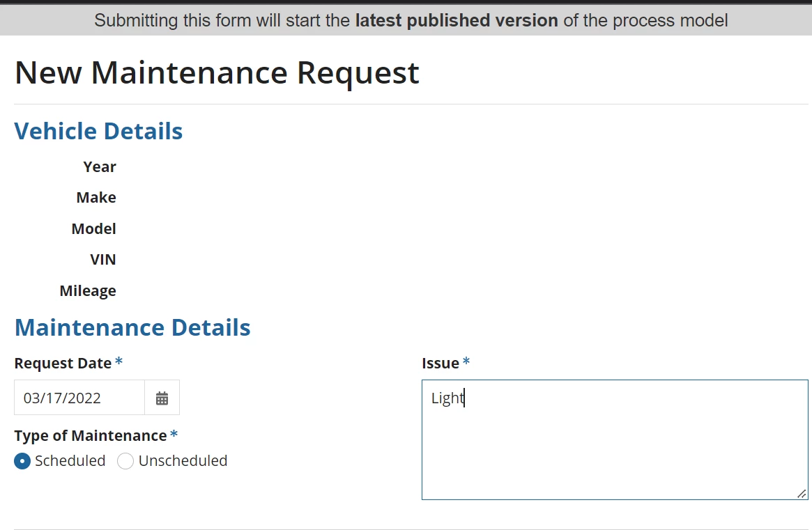Image resolution: width=812 pixels, height=530 pixels.
Task: Select the Scheduled radio button
Action: click(22, 460)
